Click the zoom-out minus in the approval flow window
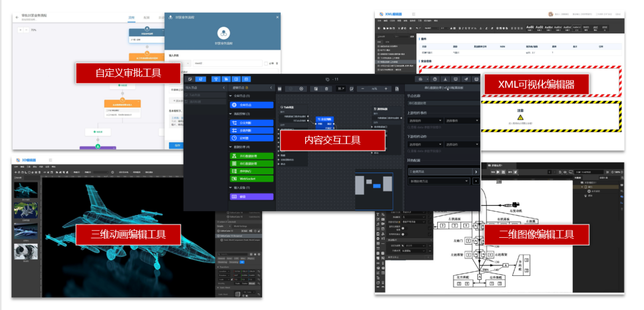 (x=27, y=30)
